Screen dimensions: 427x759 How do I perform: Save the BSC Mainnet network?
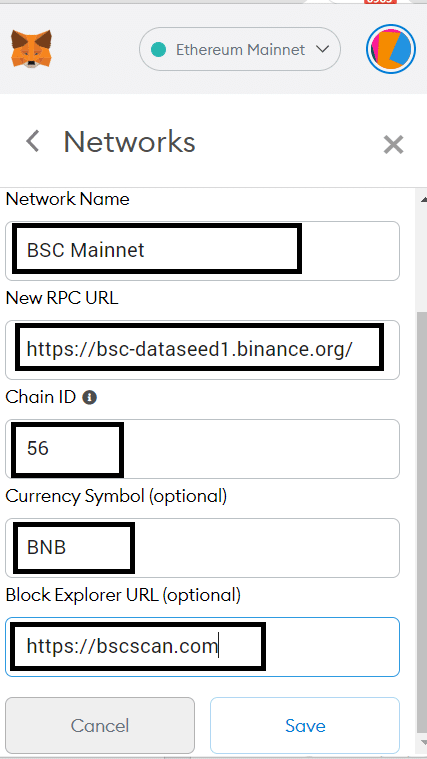tap(305, 726)
